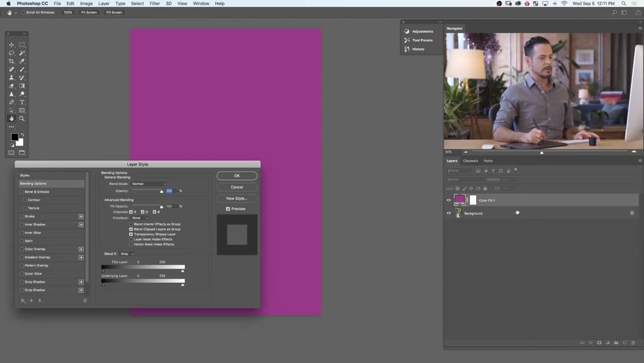Select the Crop tool
Viewport: 644px width, 363px height.
(12, 61)
